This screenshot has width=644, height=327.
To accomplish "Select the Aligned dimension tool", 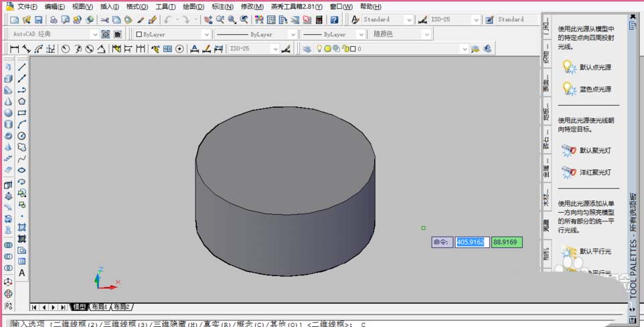I will 26,49.
